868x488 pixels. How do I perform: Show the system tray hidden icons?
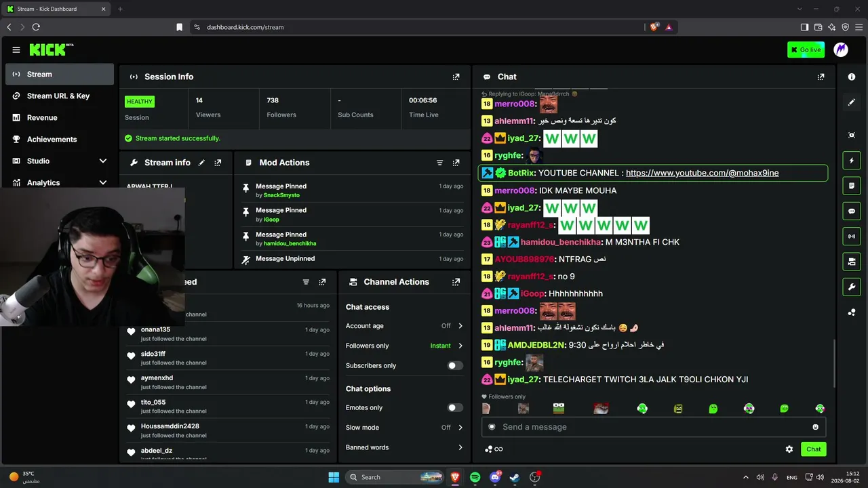tap(746, 477)
